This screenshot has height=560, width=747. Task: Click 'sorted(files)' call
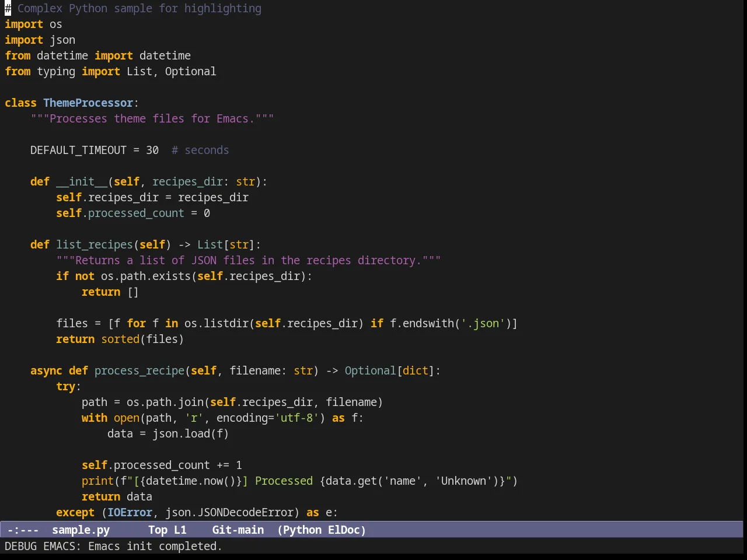[142, 339]
